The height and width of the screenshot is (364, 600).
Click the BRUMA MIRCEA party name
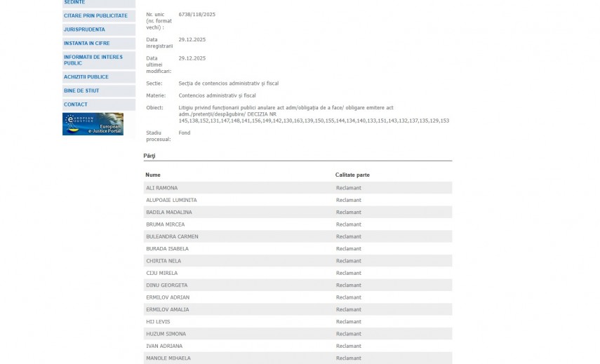pos(165,224)
